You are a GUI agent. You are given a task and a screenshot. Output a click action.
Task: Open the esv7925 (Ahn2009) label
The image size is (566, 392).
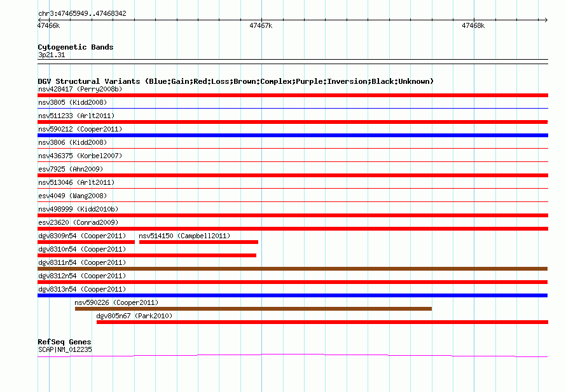tap(71, 169)
